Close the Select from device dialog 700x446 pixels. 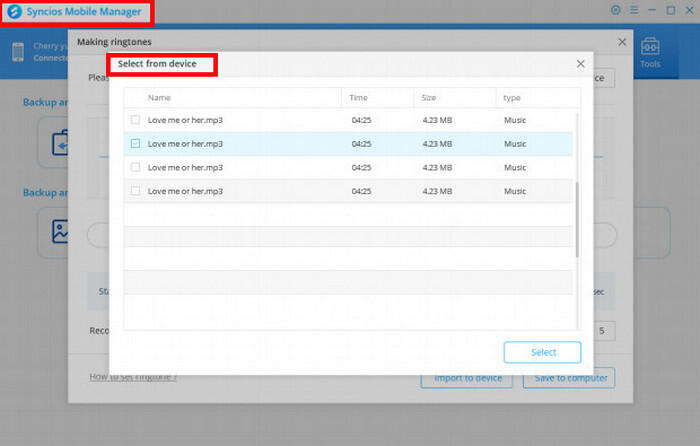[x=580, y=64]
